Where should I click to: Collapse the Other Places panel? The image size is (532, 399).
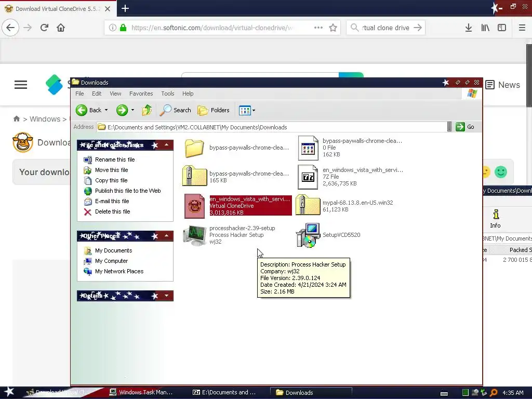click(167, 236)
